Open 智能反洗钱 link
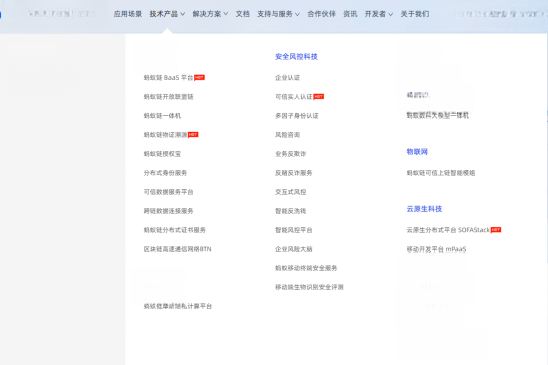 (x=290, y=211)
